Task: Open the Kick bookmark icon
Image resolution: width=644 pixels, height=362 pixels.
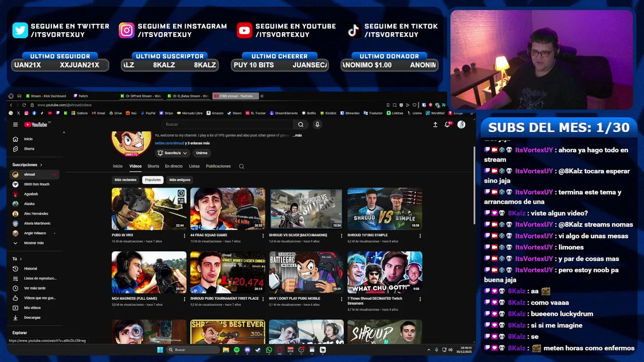Action: [65, 113]
